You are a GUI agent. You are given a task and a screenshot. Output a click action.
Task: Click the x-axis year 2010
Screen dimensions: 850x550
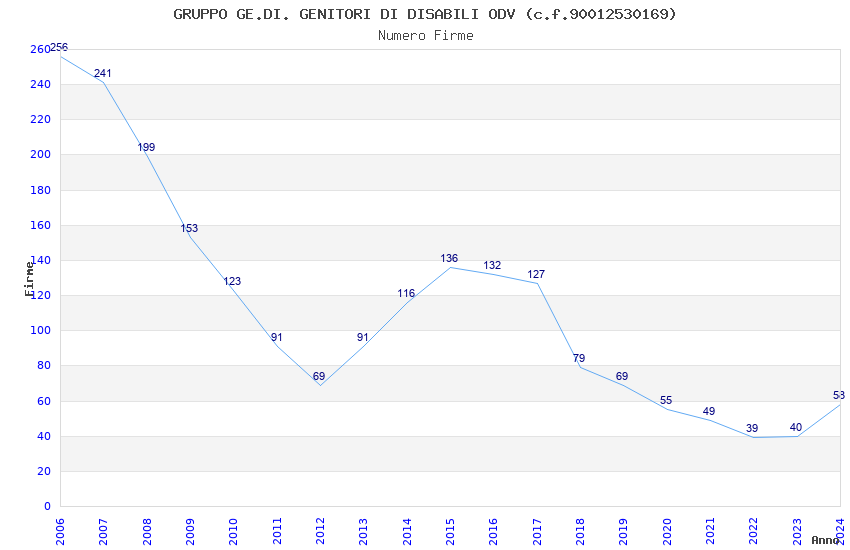tap(233, 532)
